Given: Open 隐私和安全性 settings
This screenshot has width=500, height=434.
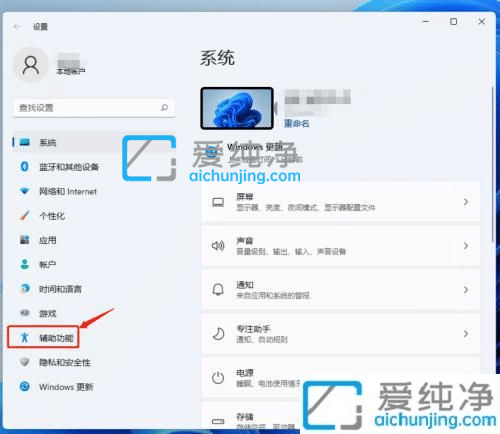Looking at the screenshot, I should click(65, 363).
